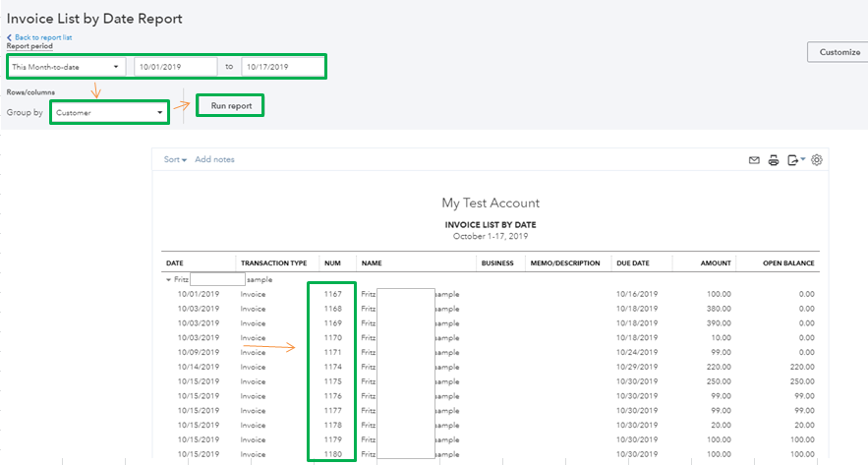Click the AMOUNT column header
Screen dimensions: 868x465
pos(716,263)
